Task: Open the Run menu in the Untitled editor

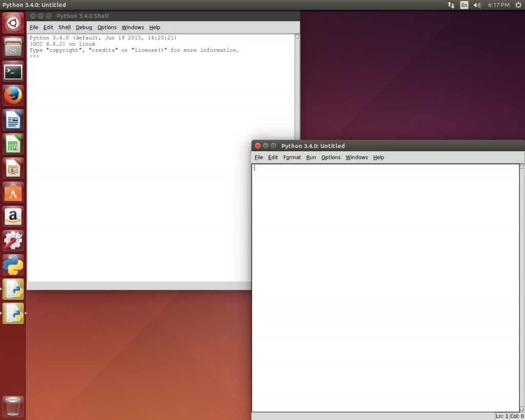Action: (x=311, y=157)
